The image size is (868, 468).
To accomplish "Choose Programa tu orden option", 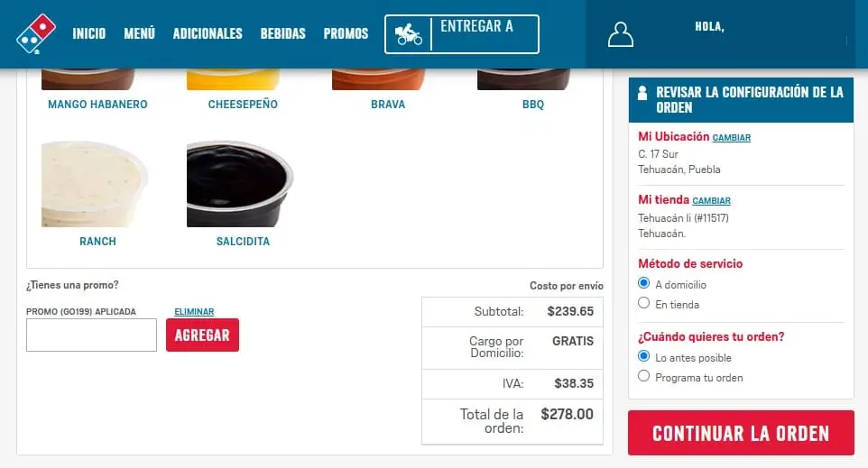I will point(643,376).
